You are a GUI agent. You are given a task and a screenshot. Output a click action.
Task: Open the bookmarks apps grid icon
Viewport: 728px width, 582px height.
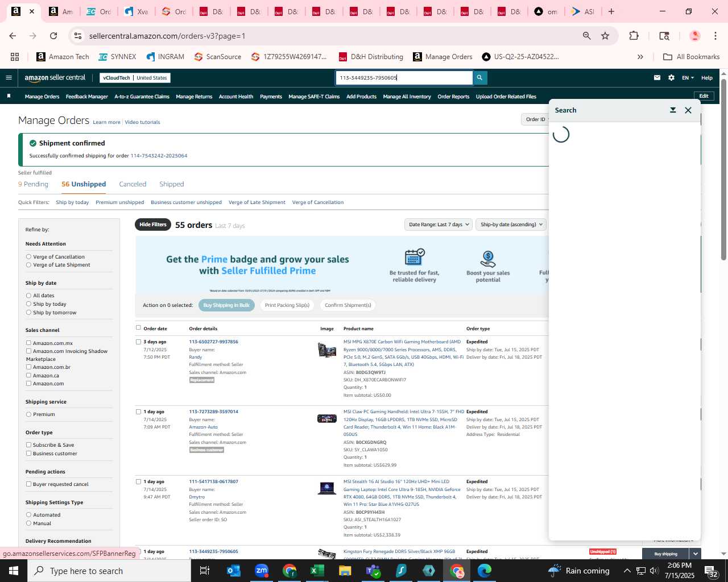pos(15,57)
